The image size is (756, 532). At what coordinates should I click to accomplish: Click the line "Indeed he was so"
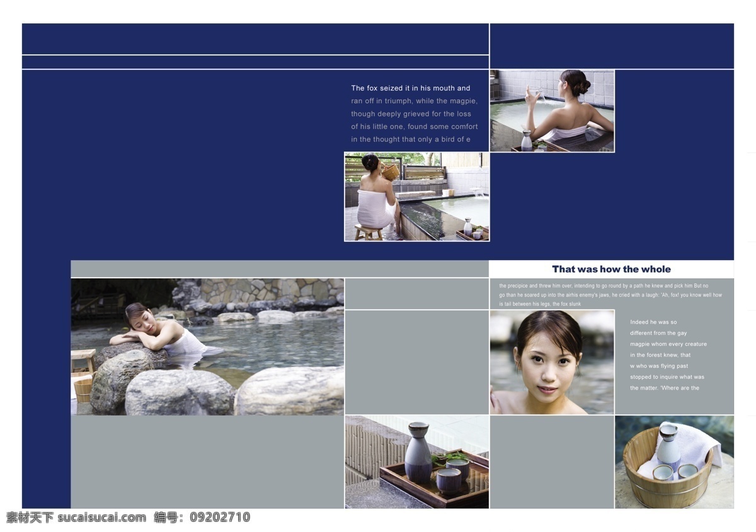(653, 322)
